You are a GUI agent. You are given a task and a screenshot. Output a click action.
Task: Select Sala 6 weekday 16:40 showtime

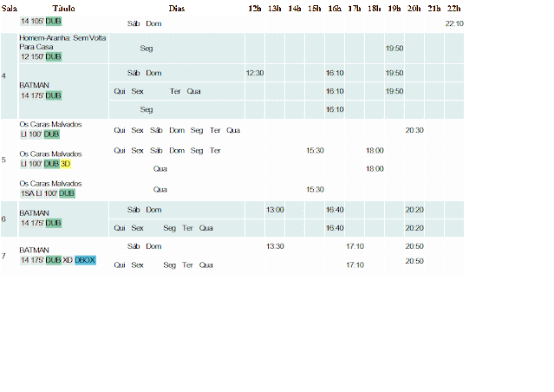(x=335, y=228)
